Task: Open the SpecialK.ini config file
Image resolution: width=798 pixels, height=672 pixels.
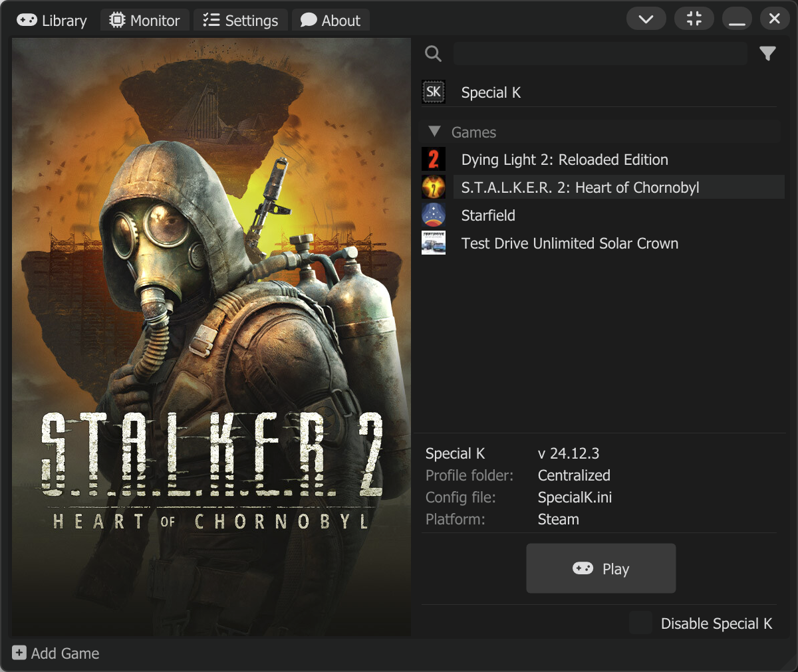Action: tap(575, 497)
